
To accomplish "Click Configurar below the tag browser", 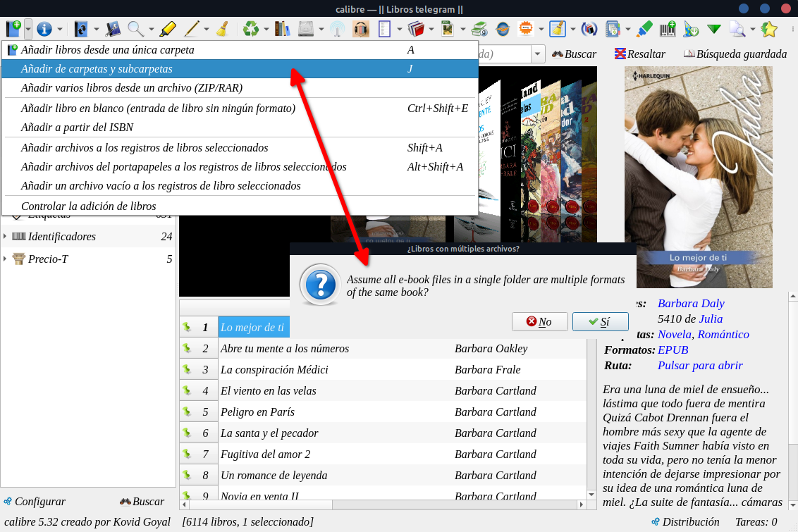I will 35,502.
